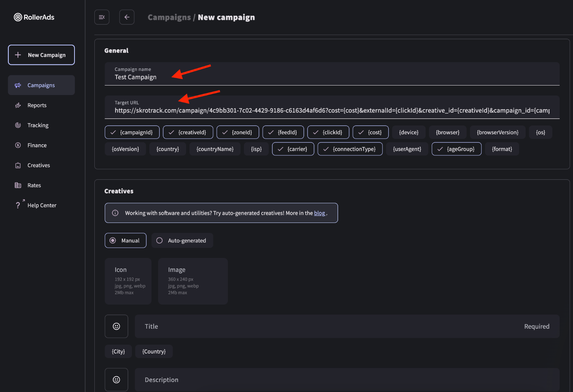Deselect the {creativeId} macro chip

pyautogui.click(x=188, y=132)
